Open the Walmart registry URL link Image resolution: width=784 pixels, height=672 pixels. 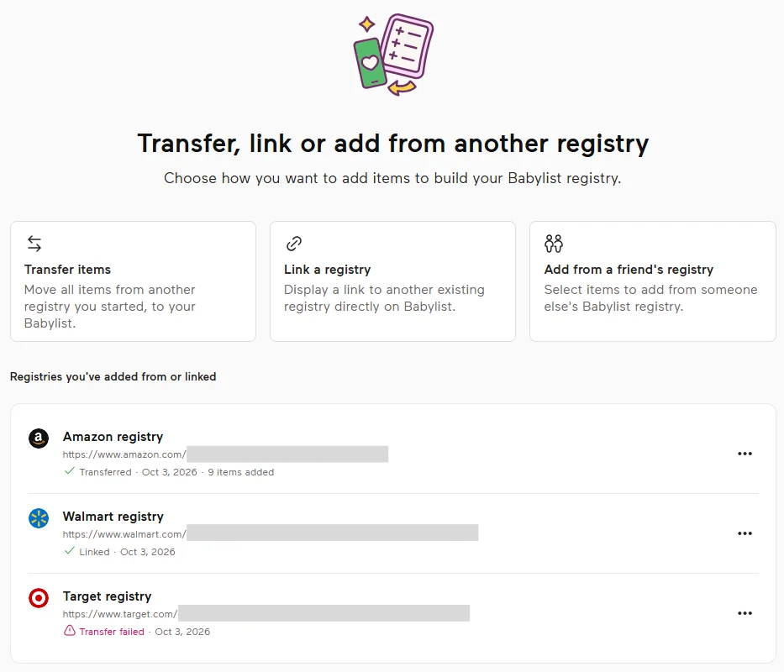click(270, 533)
